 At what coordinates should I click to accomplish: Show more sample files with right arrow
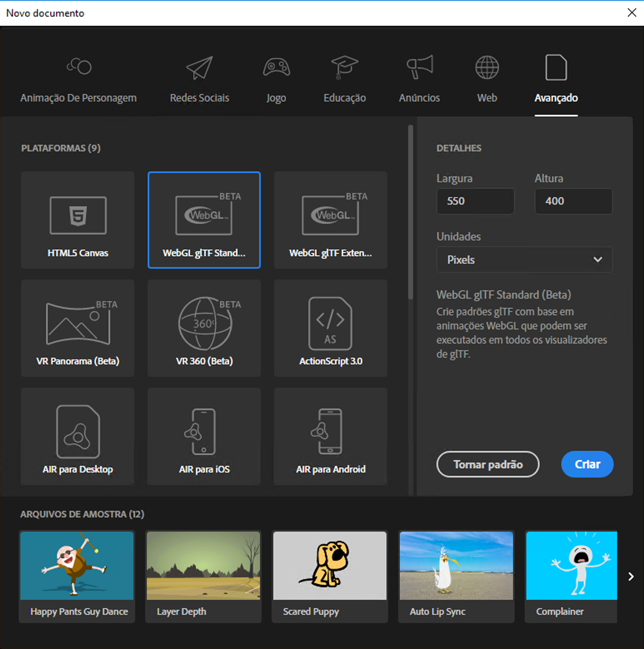[x=630, y=576]
